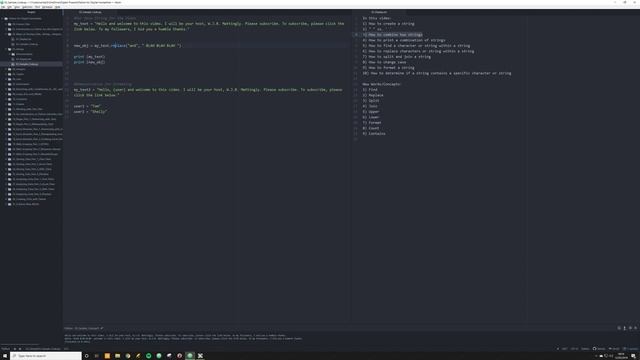Click line "7) How to split and join a string"
This screenshot has height=360, width=640.
396,57
